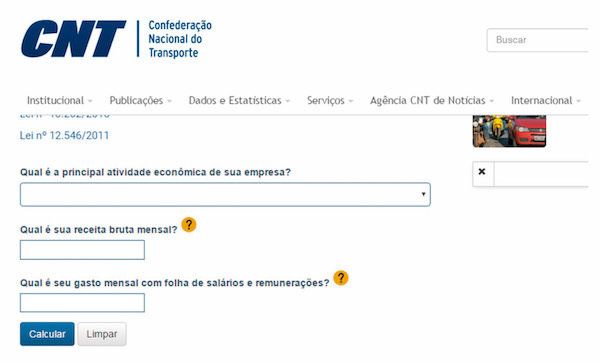600x363 pixels.
Task: Open the Agência CNT de Notícias menu
Action: point(432,101)
